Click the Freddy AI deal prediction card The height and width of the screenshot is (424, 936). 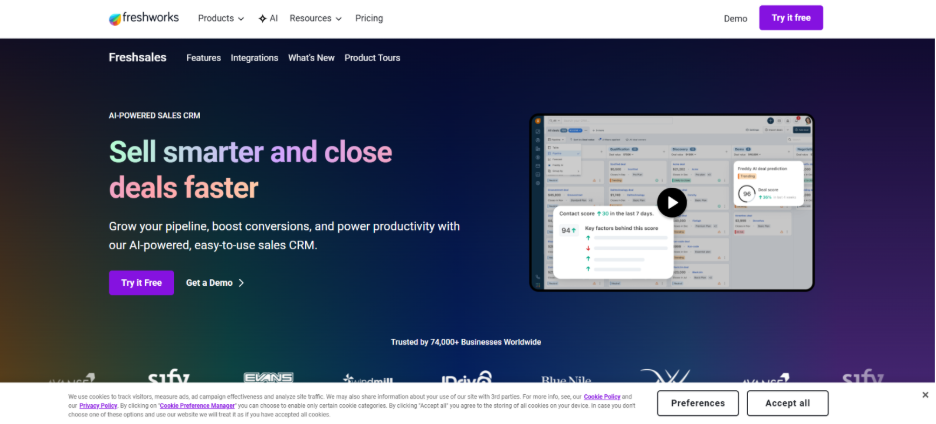pos(768,184)
